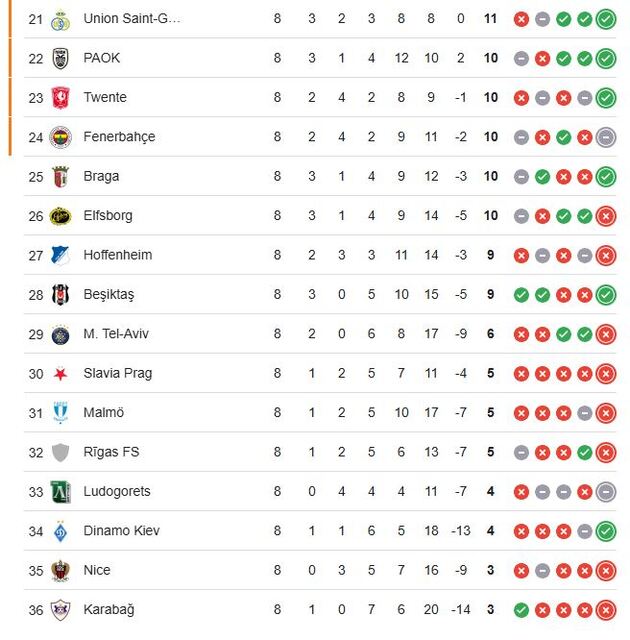Screen dimensions: 630x640
Task: Select the Ludogorets team name
Action: (116, 491)
